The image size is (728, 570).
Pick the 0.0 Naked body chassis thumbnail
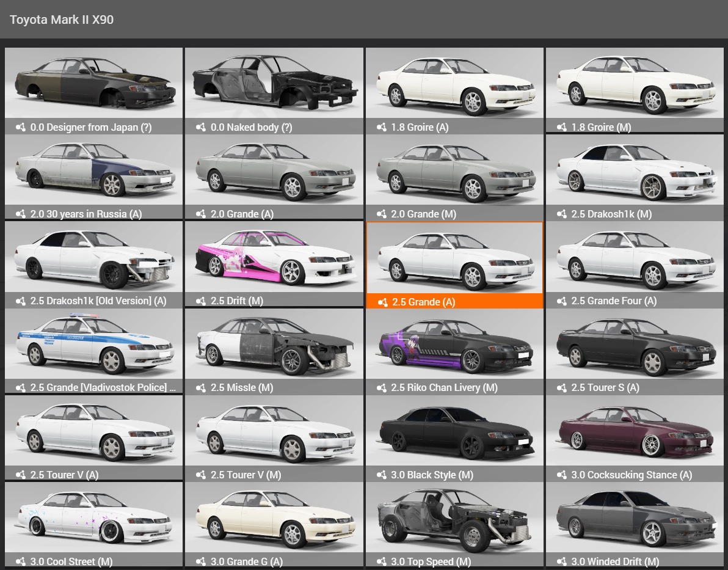click(x=274, y=83)
